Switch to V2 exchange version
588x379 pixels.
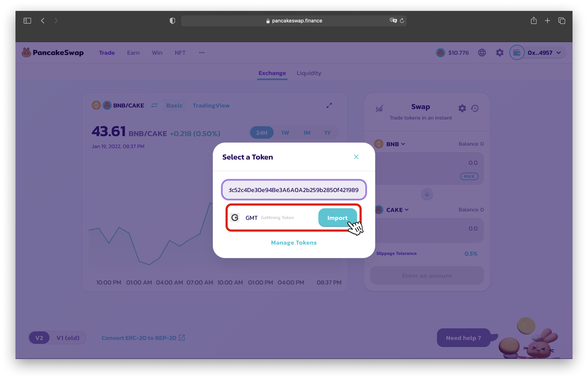pyautogui.click(x=39, y=338)
